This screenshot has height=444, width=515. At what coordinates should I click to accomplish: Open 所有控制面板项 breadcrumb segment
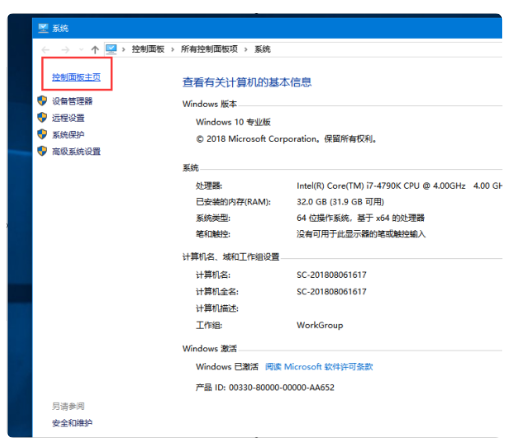click(209, 49)
